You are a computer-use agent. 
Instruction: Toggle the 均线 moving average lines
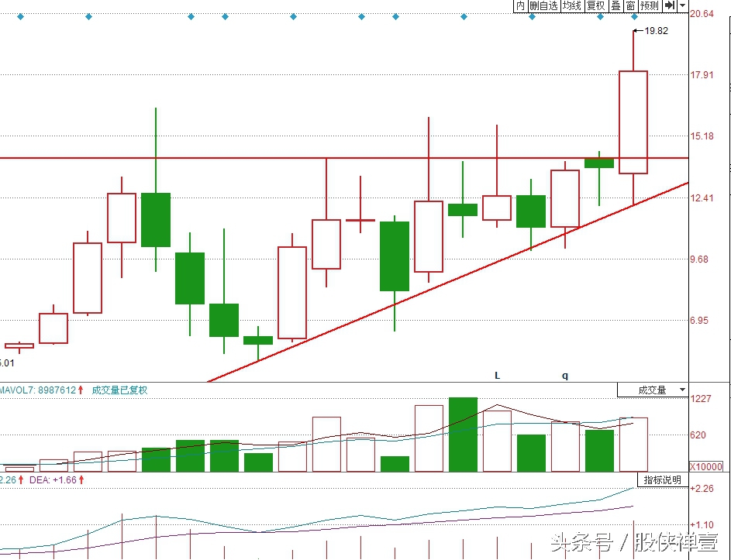click(571, 5)
